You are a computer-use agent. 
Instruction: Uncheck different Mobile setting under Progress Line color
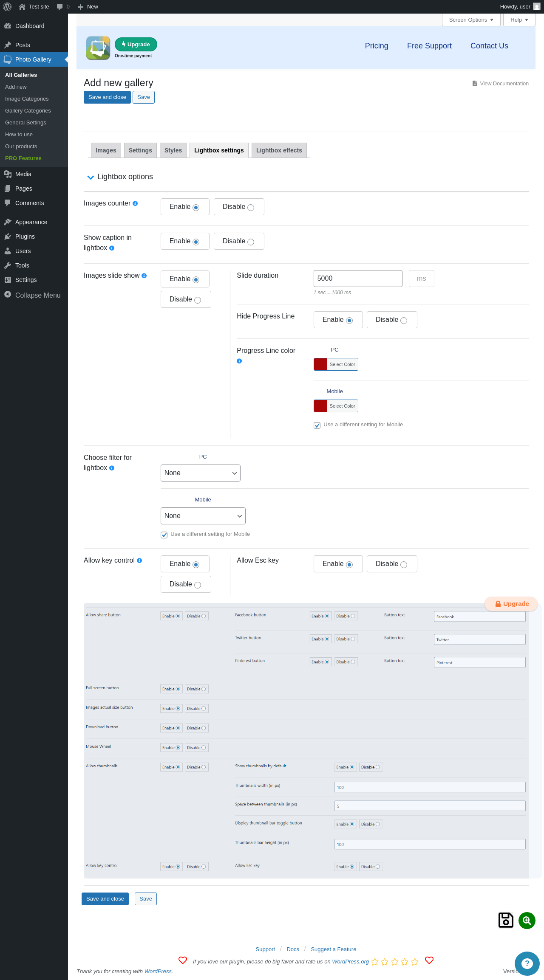[317, 425]
